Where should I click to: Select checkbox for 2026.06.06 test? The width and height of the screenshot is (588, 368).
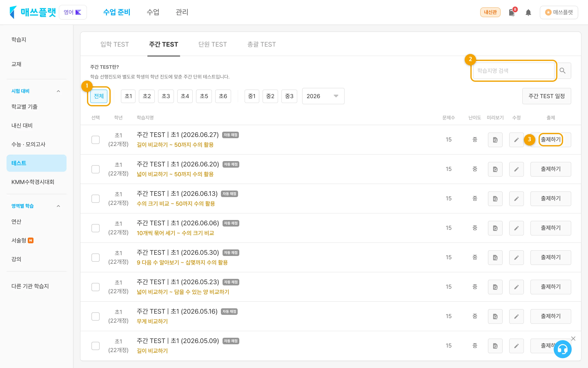[x=96, y=228]
